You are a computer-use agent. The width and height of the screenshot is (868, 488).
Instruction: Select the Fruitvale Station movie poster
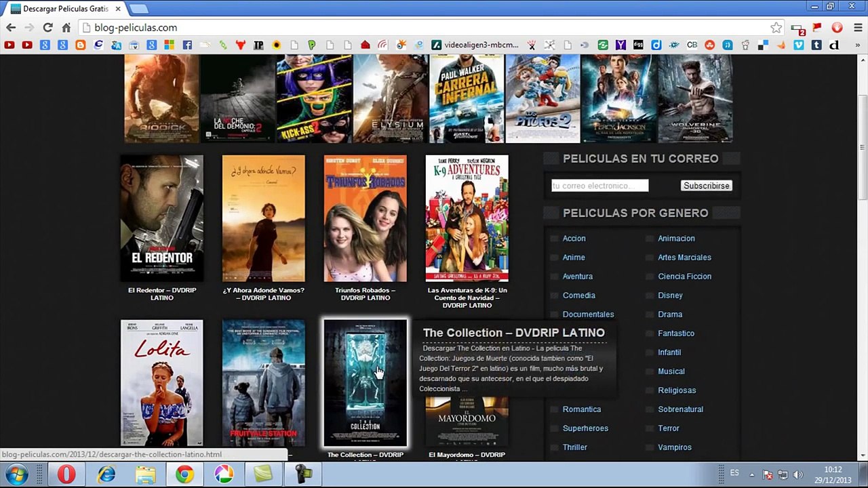click(263, 383)
